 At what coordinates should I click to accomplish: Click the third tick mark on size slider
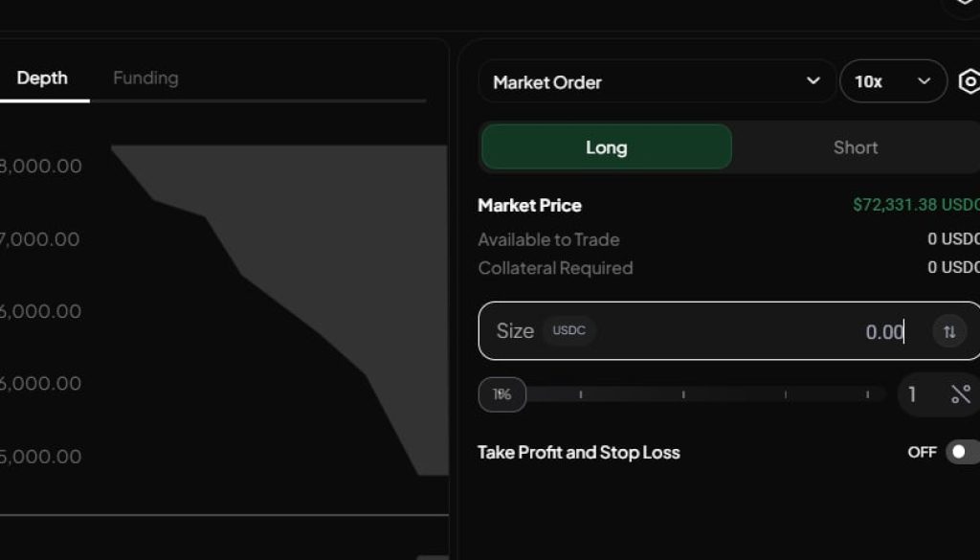(786, 394)
